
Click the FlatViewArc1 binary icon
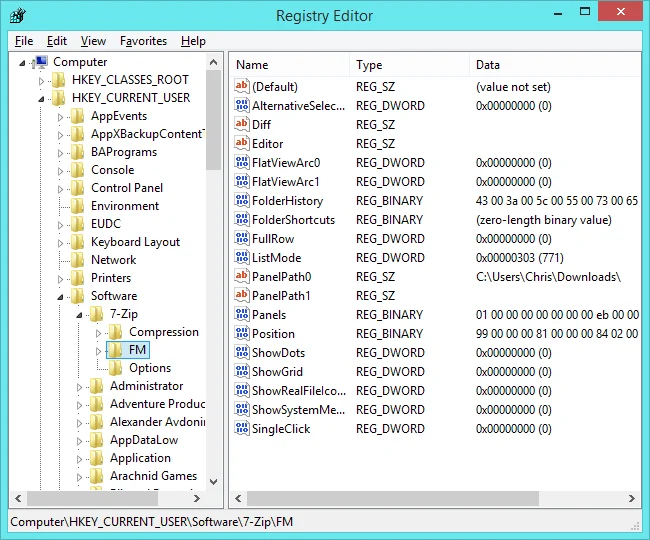click(242, 182)
